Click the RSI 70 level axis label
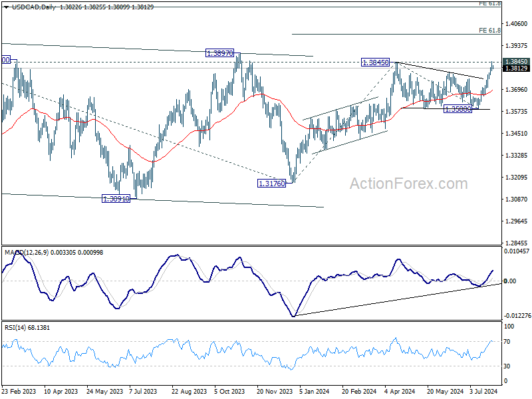The width and height of the screenshot is (532, 399). 507,342
